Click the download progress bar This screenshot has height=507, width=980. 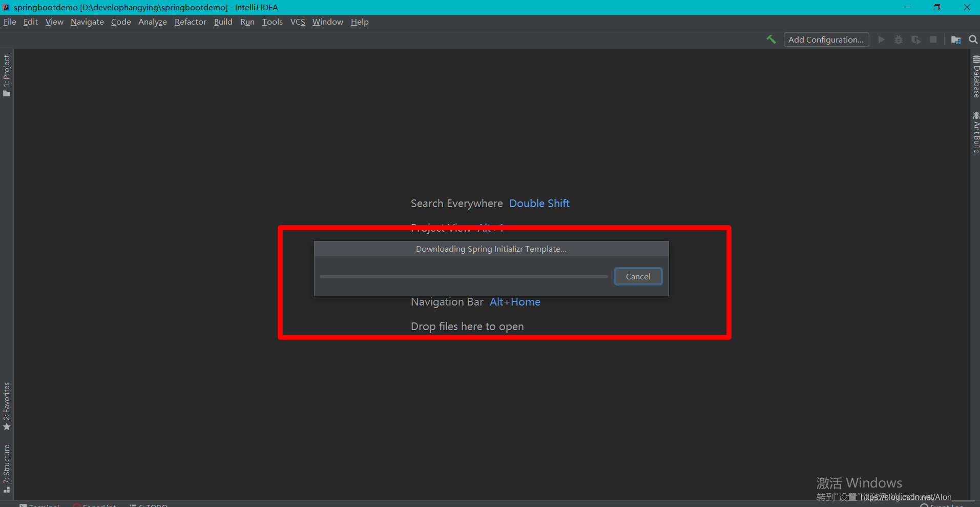click(x=464, y=276)
